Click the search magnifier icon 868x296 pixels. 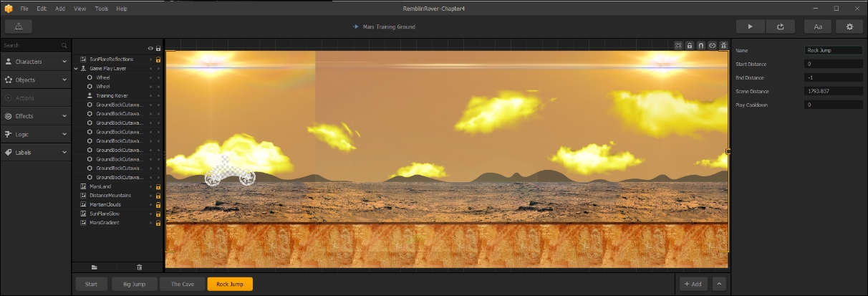click(64, 45)
